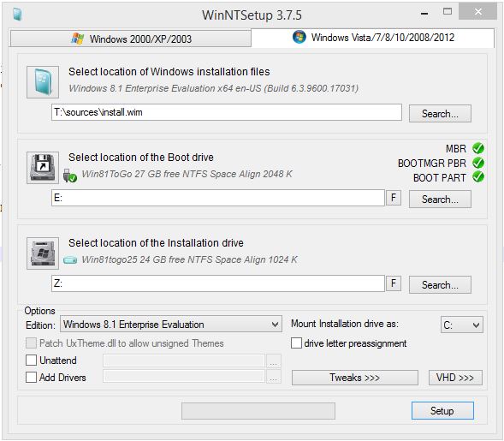Expand the VHD >>> options

(x=455, y=378)
